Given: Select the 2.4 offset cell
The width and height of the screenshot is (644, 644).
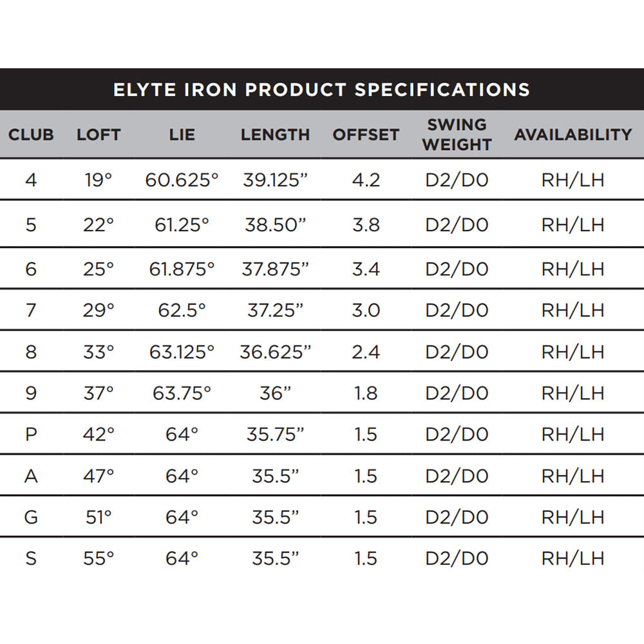Looking at the screenshot, I should (366, 352).
